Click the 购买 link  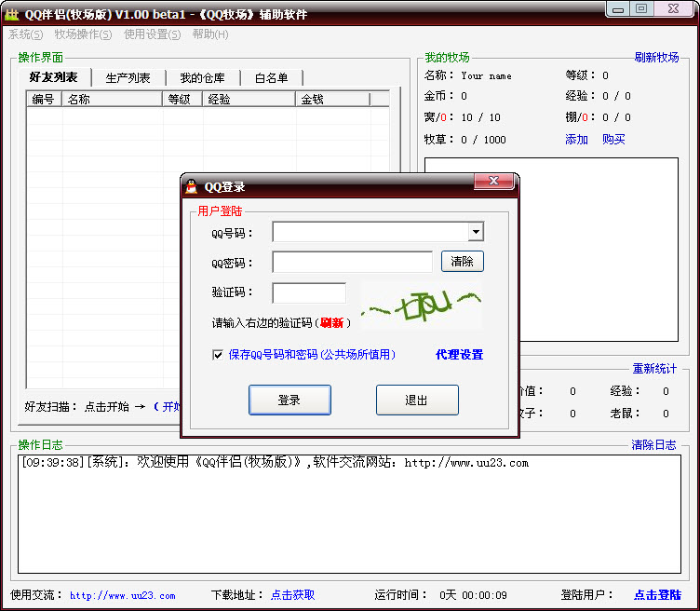tap(613, 140)
